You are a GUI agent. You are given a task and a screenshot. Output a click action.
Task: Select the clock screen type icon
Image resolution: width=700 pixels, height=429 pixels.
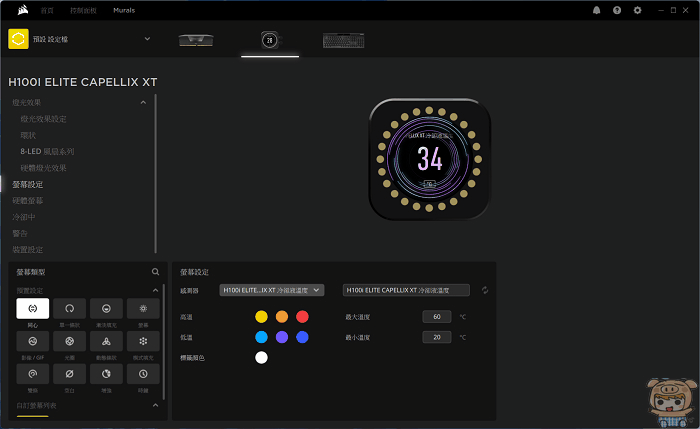pos(143,374)
